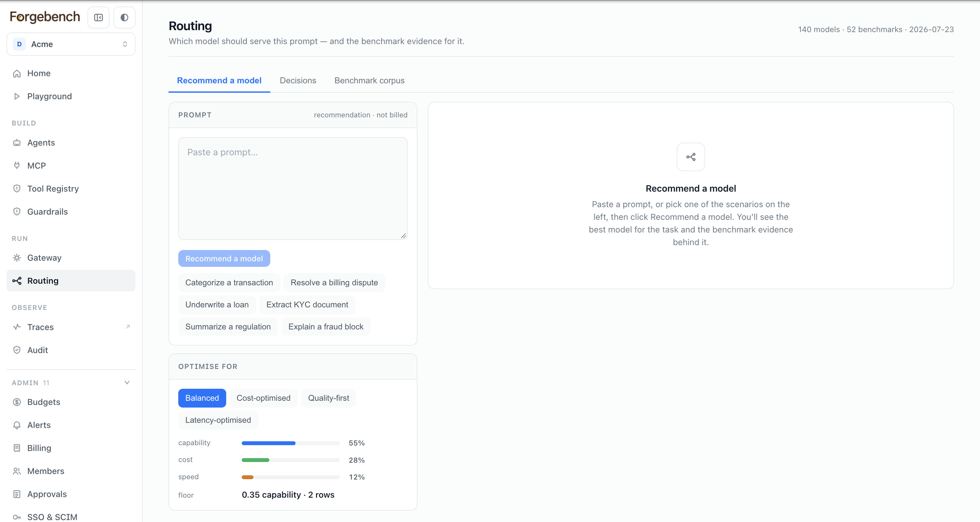Open the Billing receipt icon
The width and height of the screenshot is (980, 522).
pyautogui.click(x=17, y=448)
